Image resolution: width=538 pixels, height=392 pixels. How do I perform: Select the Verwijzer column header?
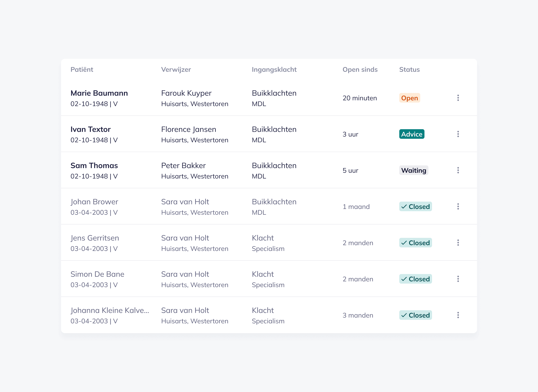(x=176, y=69)
